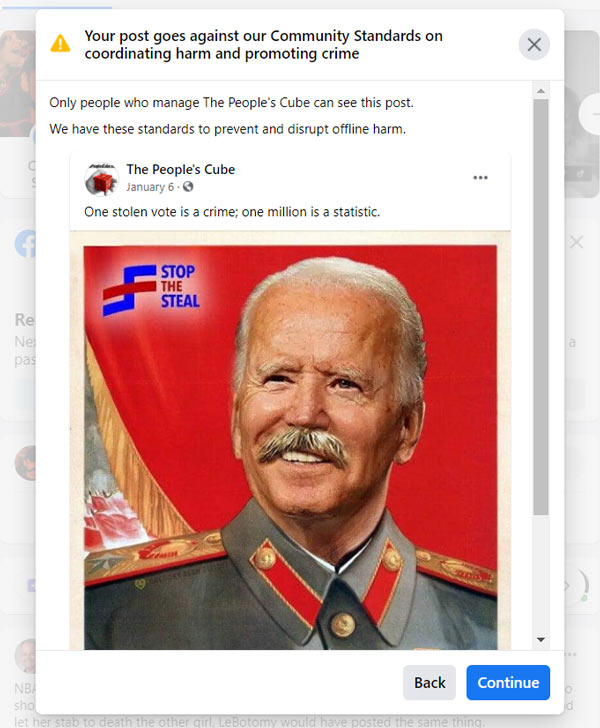Click the round arrow button at top right edge
Image resolution: width=600 pixels, height=728 pixels.
coord(589,114)
